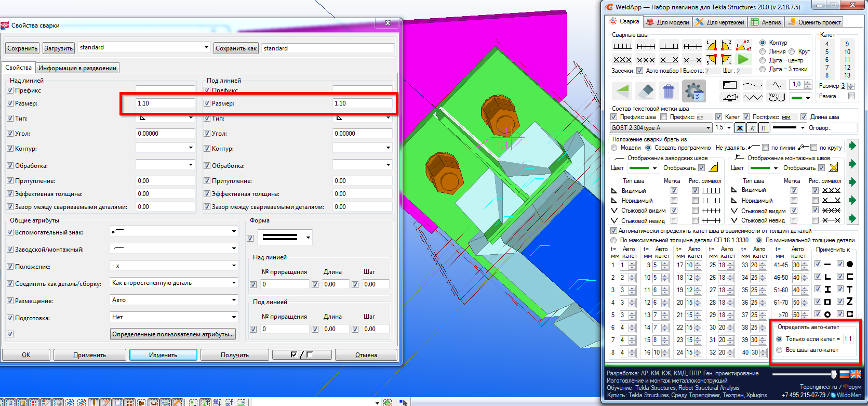Click the 'Изменить' button
868x406 pixels.
(163, 355)
